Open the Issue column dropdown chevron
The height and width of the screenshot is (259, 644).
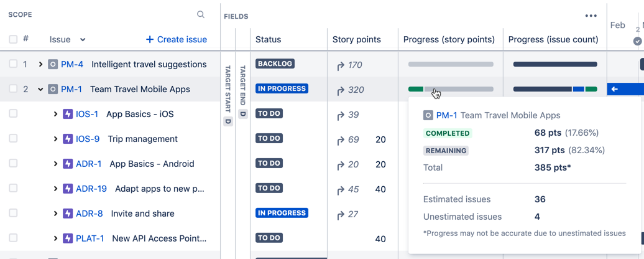[x=83, y=40]
